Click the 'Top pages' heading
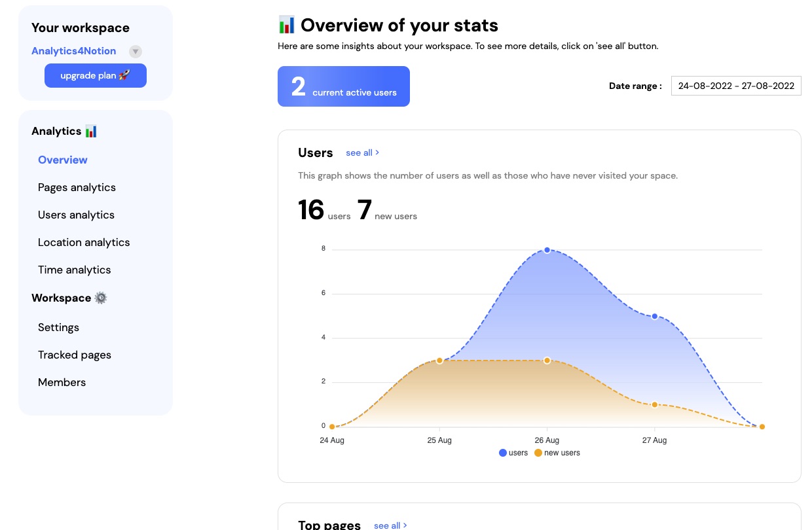Viewport: 812px width, 530px height. (x=329, y=525)
